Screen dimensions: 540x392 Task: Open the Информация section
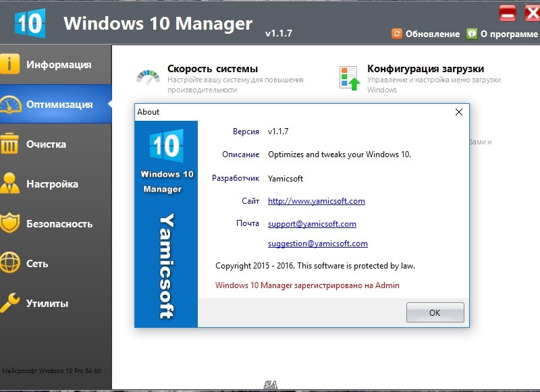click(56, 64)
